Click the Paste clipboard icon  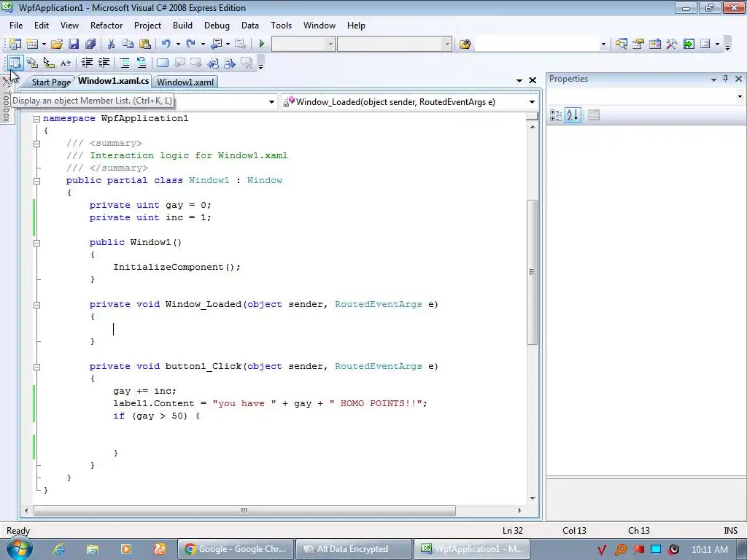(x=145, y=44)
